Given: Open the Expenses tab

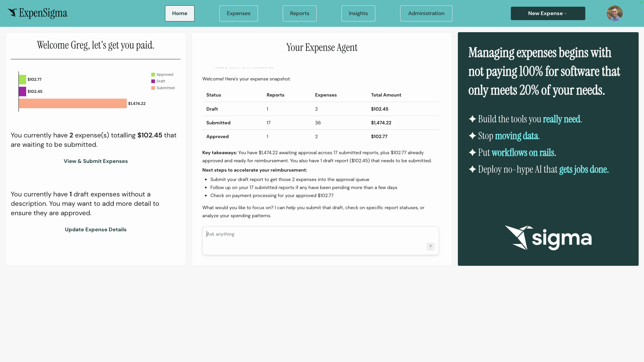Looking at the screenshot, I should 238,13.
